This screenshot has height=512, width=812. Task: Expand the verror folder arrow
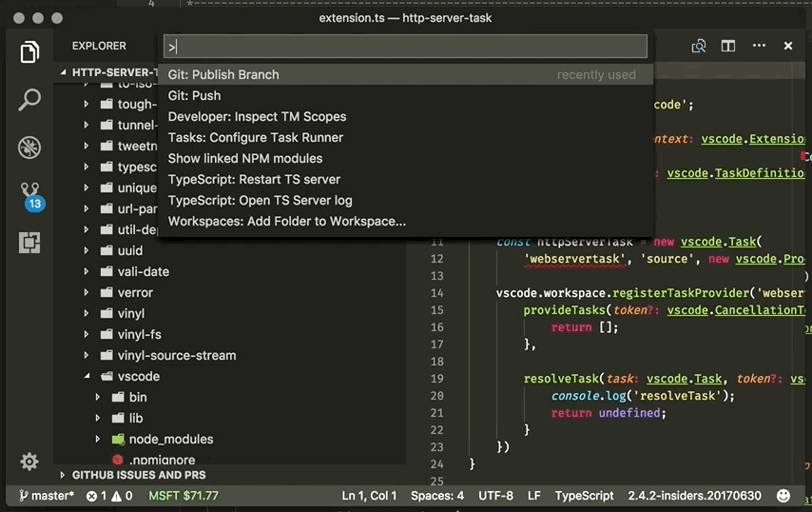click(86, 292)
